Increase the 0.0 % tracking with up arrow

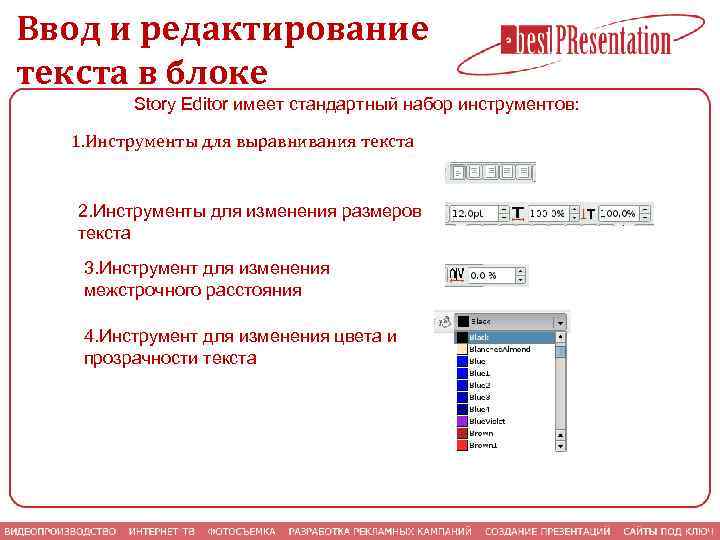click(520, 271)
